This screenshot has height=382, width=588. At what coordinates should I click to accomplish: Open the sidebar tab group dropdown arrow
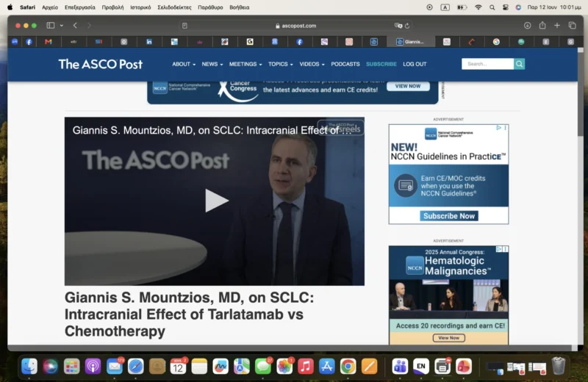[x=62, y=26]
